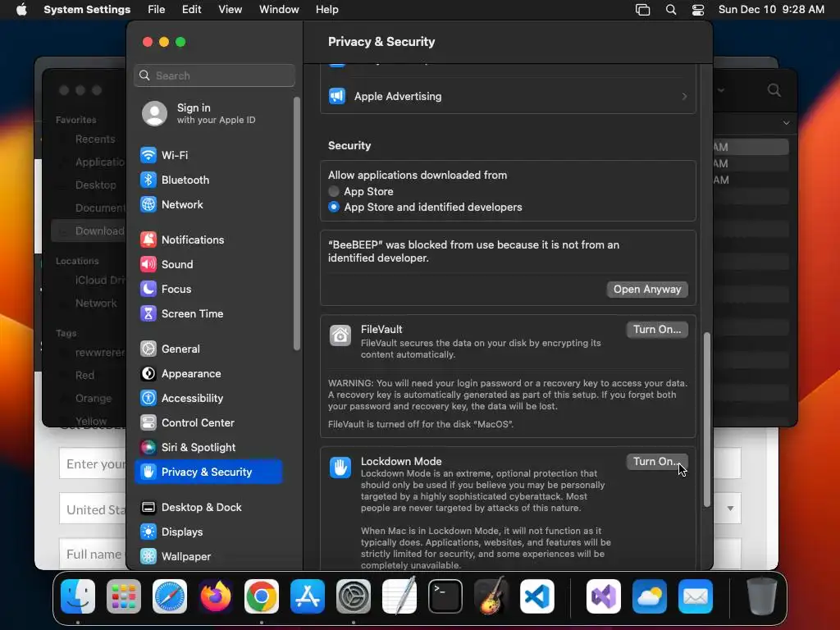Screen dimensions: 840x630
Task: Launch Finder from the Dock
Action: pyautogui.click(x=78, y=596)
